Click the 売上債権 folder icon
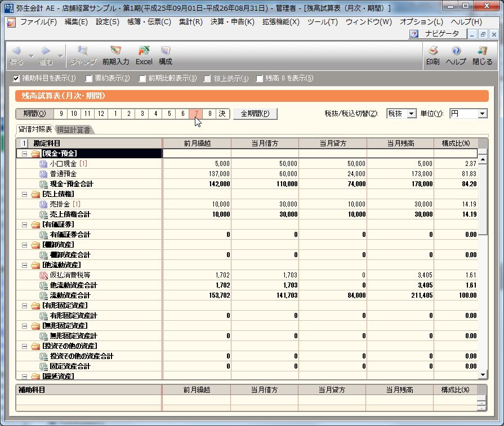This screenshot has height=426, width=504. click(x=35, y=194)
